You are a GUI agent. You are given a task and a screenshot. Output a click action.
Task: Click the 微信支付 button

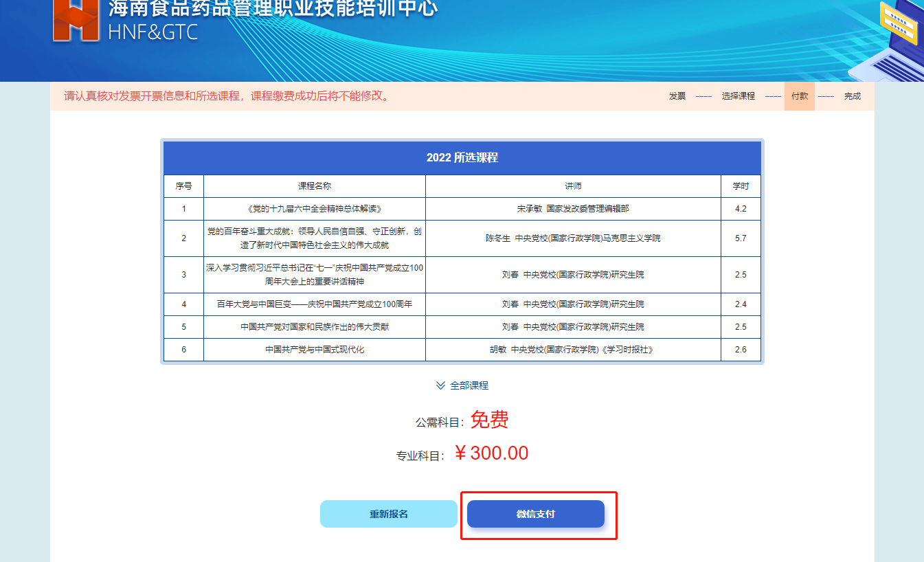point(535,514)
